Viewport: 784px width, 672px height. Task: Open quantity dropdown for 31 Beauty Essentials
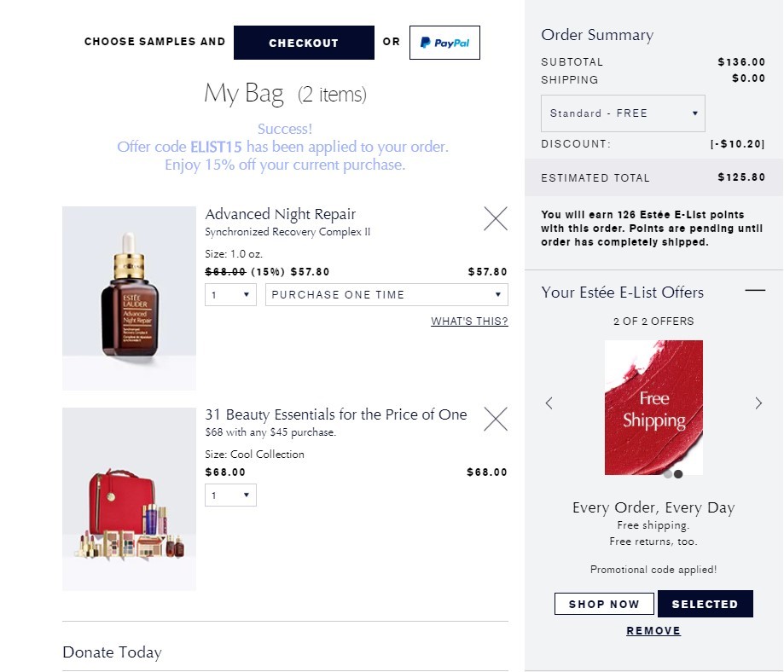pos(230,495)
